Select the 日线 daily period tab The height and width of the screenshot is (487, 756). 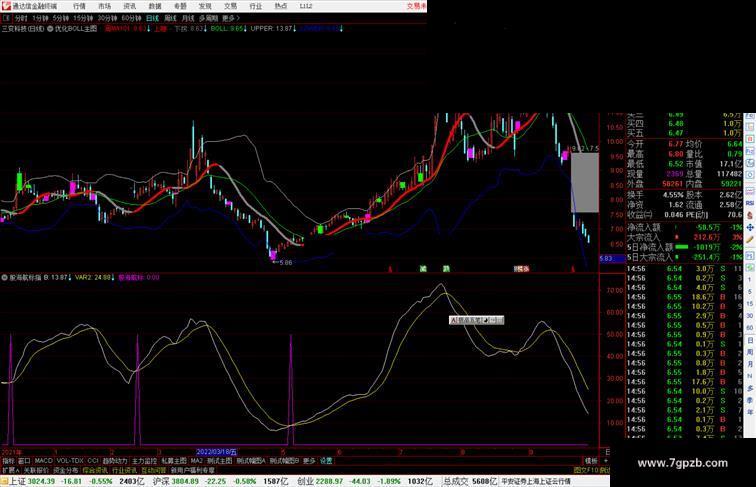point(152,18)
